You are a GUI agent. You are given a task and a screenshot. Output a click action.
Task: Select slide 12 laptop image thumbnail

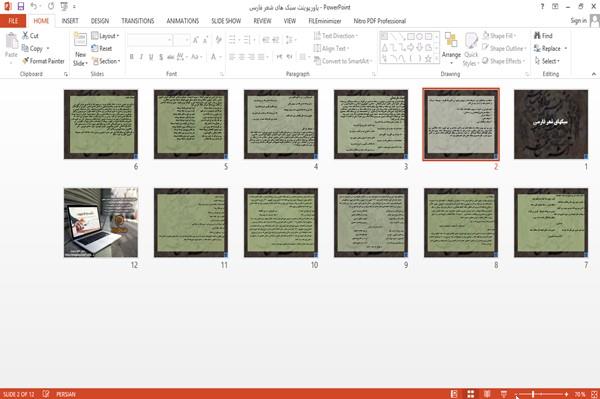[101, 222]
